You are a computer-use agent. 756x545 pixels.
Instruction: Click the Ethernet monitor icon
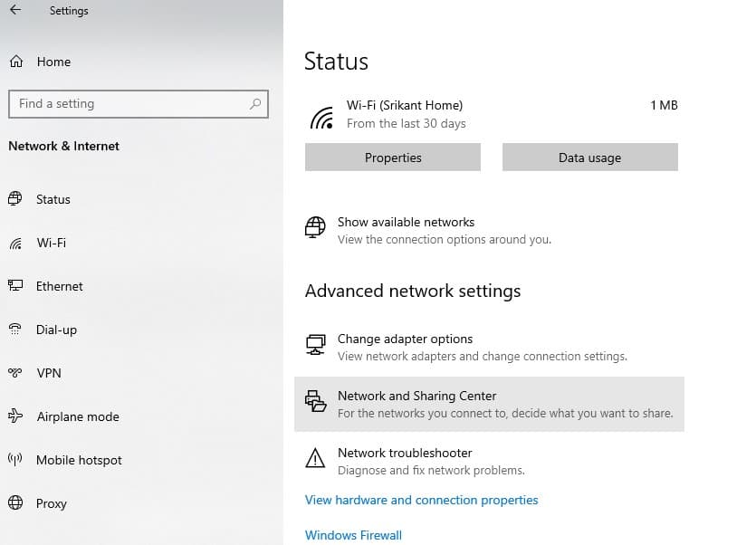[15, 285]
